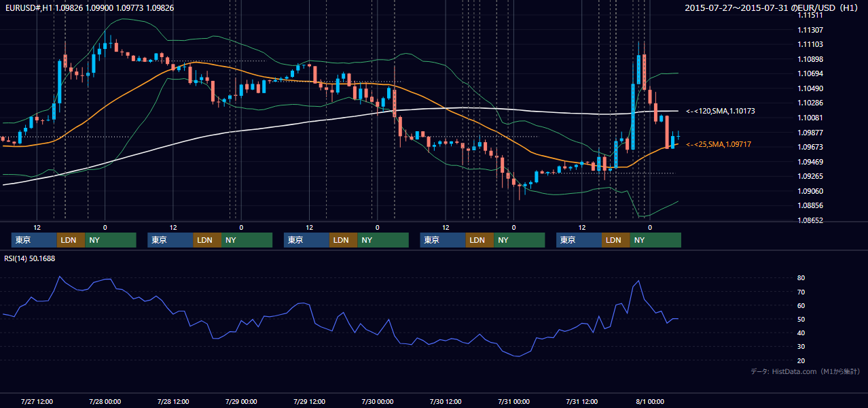Click RSI scale value 30
868x408 pixels.
[x=801, y=347]
